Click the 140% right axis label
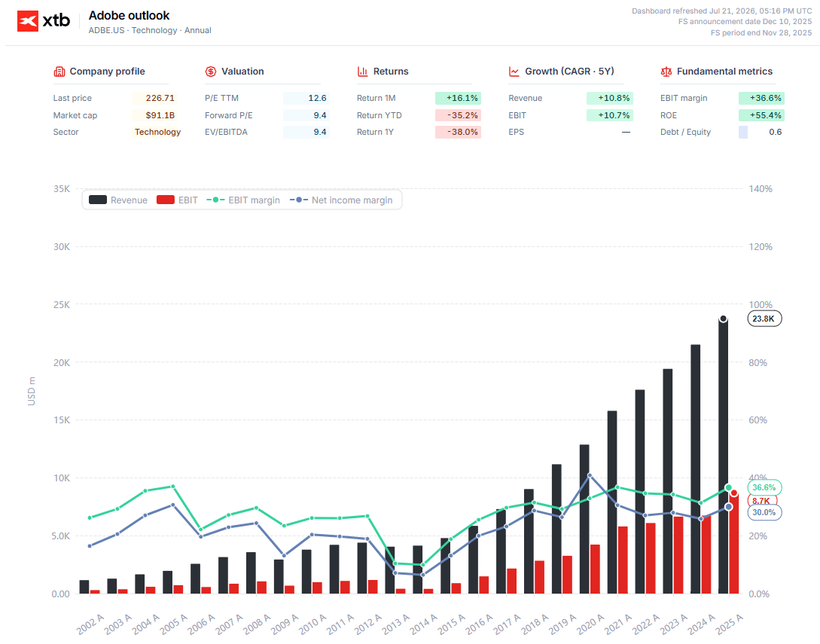The height and width of the screenshot is (644, 820). pos(761,189)
